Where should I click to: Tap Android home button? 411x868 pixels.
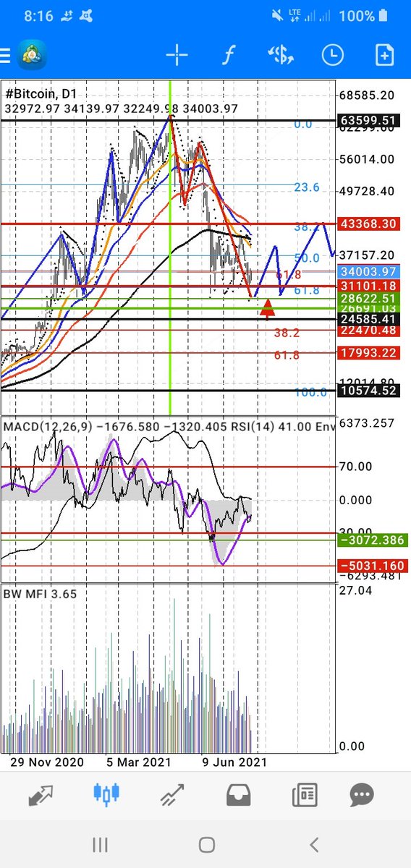[207, 844]
